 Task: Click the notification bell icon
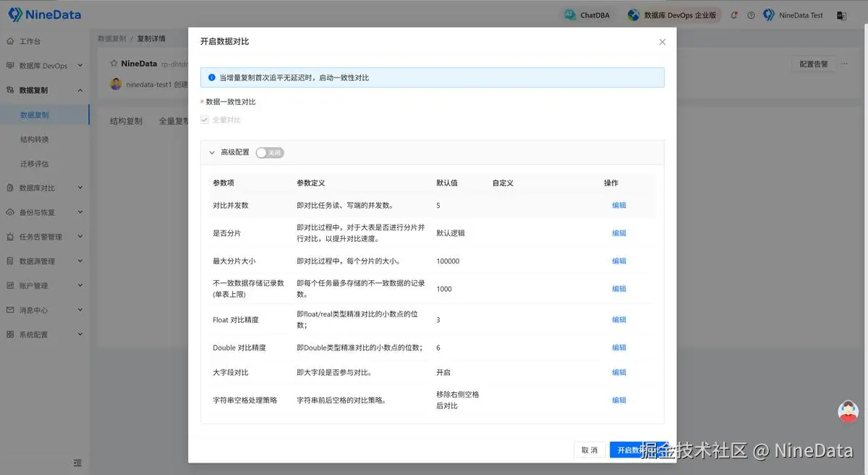click(x=734, y=15)
